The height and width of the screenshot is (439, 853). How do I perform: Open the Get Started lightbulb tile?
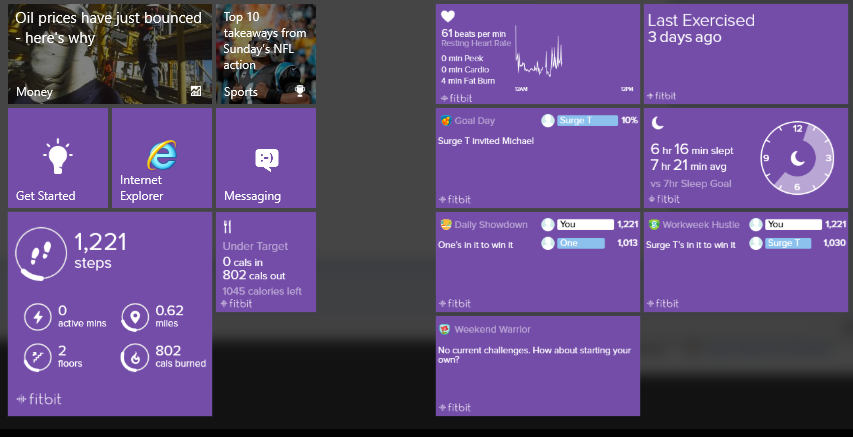[x=58, y=158]
